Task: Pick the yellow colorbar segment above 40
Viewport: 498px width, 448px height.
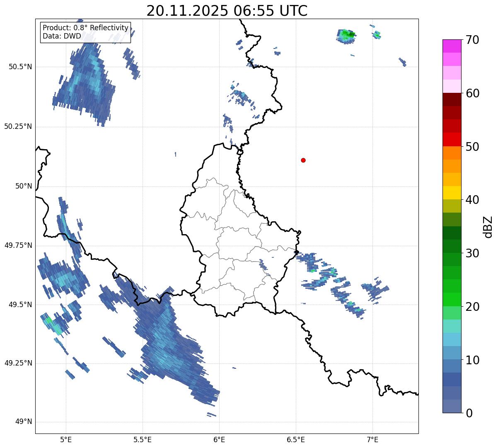Action: click(452, 193)
